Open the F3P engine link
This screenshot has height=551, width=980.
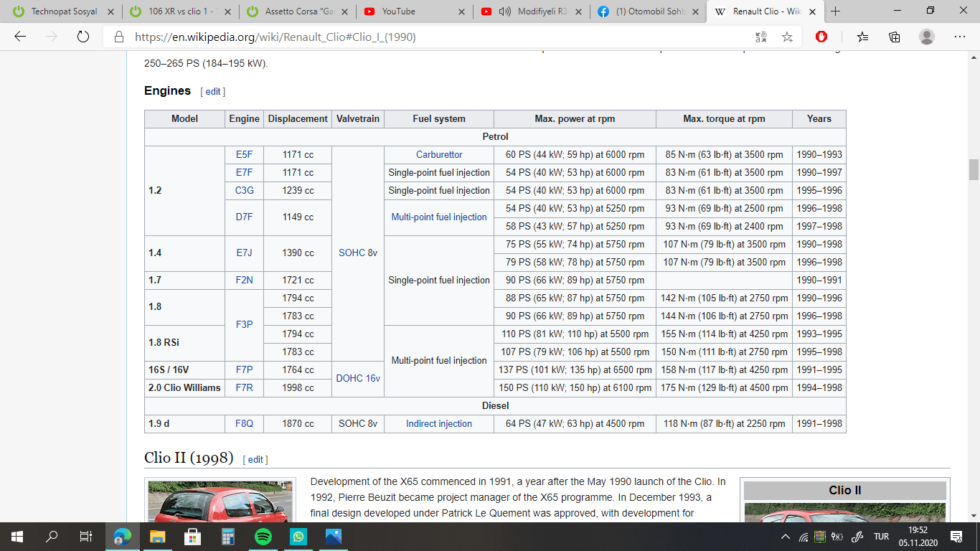[244, 325]
